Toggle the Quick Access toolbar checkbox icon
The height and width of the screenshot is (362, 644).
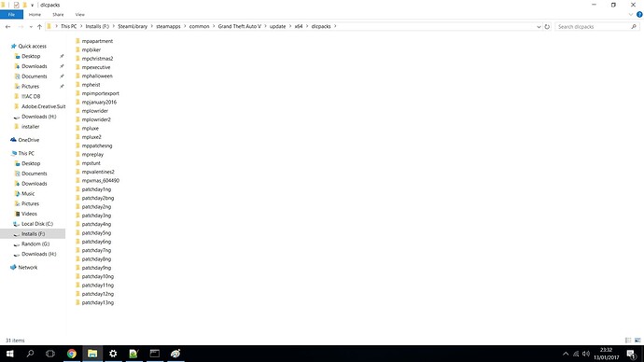click(16, 5)
